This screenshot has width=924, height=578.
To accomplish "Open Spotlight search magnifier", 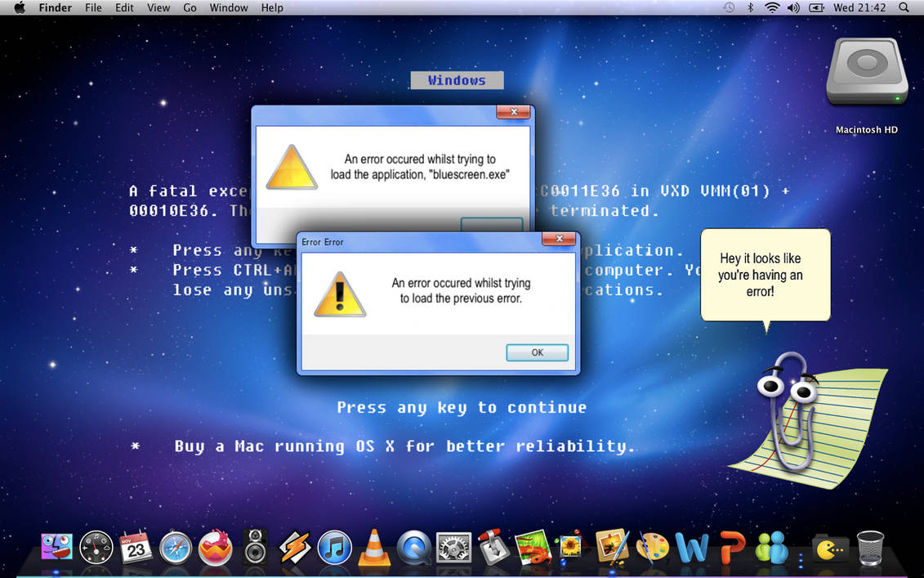I will click(x=904, y=7).
